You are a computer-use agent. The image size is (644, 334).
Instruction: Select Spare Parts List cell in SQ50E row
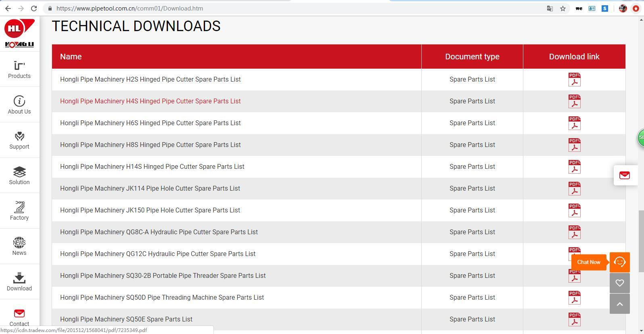coord(472,319)
